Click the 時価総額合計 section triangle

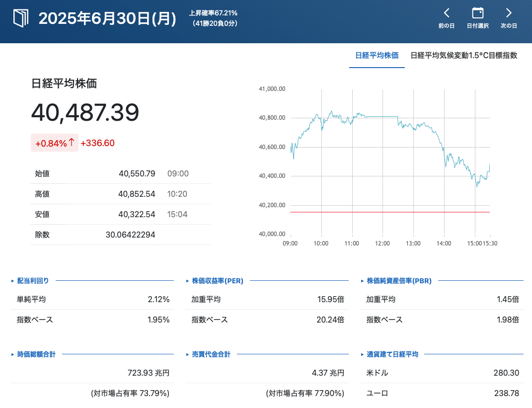13,354
